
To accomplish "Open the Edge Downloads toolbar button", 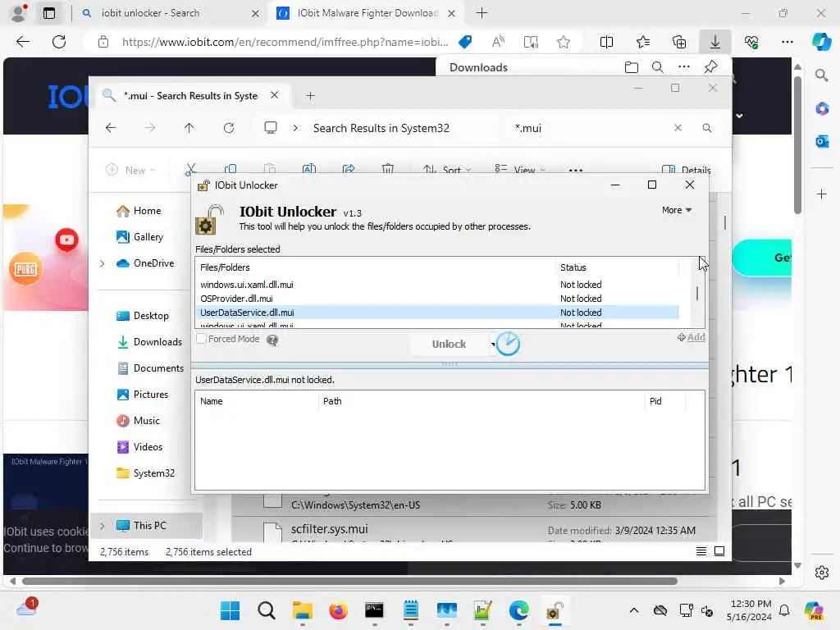I will click(714, 42).
